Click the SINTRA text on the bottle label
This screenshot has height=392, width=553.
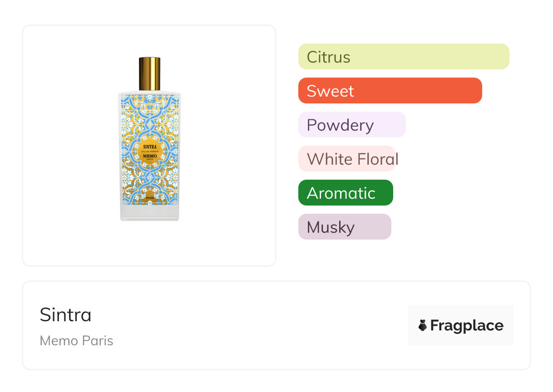point(149,147)
